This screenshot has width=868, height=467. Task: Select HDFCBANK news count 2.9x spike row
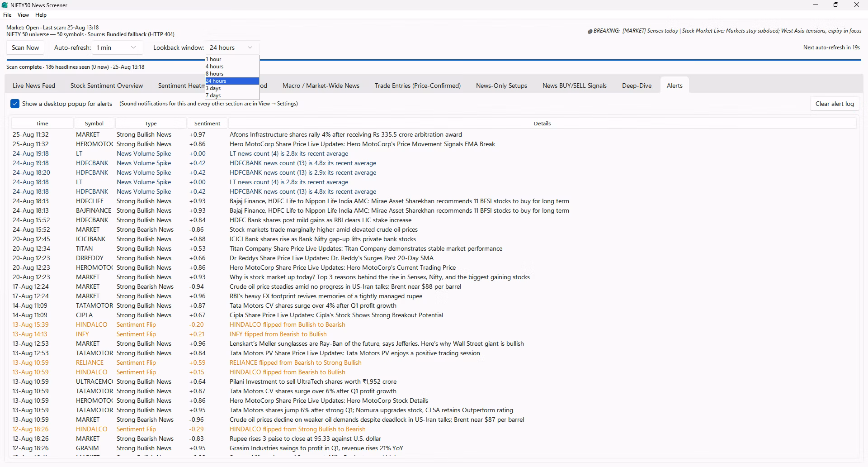[x=434, y=172]
